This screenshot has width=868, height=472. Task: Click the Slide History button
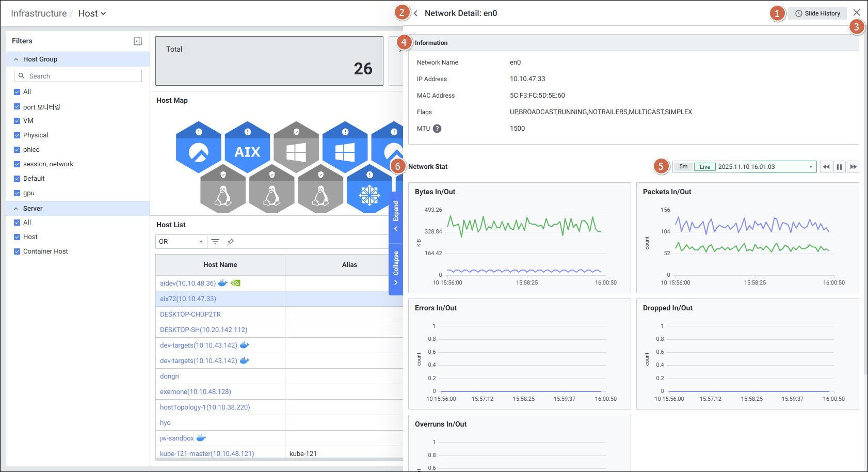tap(817, 13)
